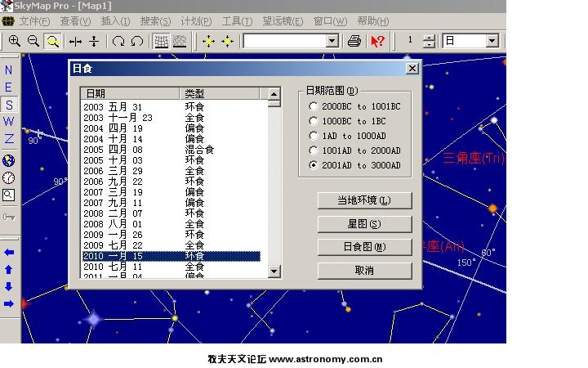Open the 窗口(W) menu
The height and width of the screenshot is (368, 588).
pyautogui.click(x=330, y=21)
